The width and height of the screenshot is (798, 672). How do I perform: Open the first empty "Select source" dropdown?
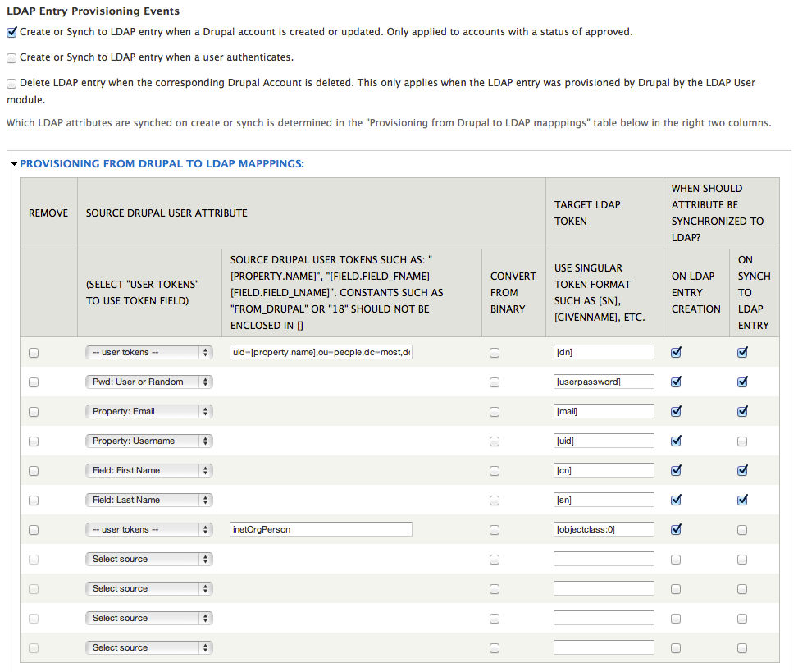coord(148,559)
